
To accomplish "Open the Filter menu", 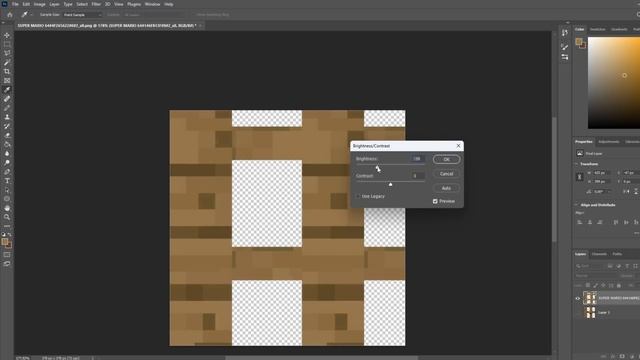I will (96, 4).
